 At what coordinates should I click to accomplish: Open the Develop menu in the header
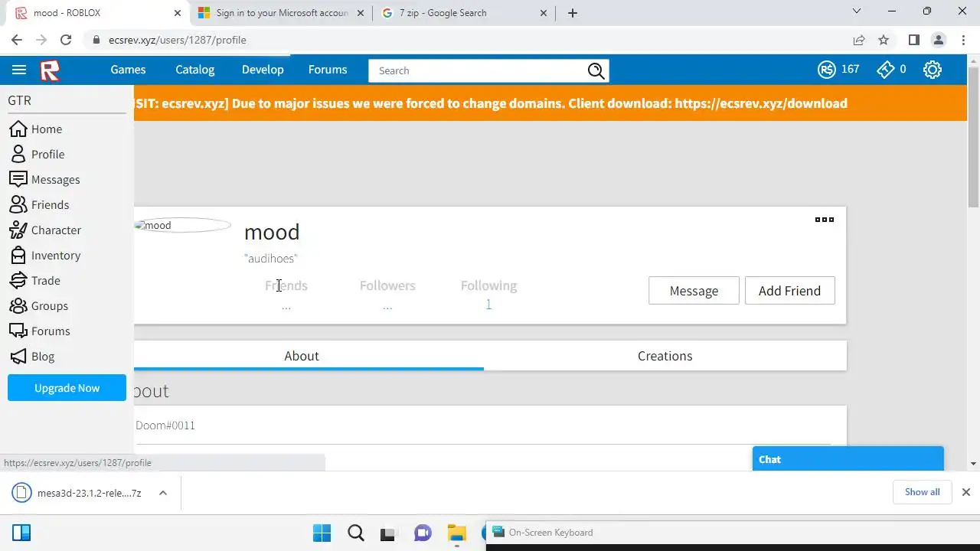(263, 70)
